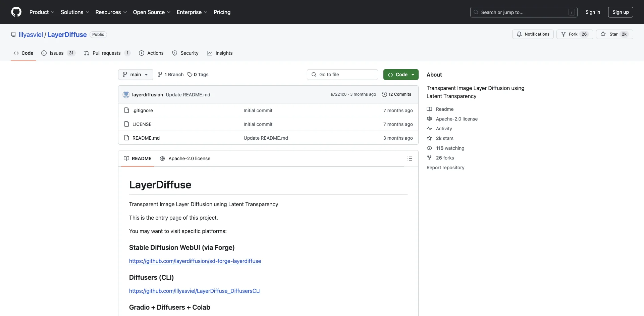The height and width of the screenshot is (316, 644).
Task: Click the layerdiffusion author name
Action: (148, 95)
